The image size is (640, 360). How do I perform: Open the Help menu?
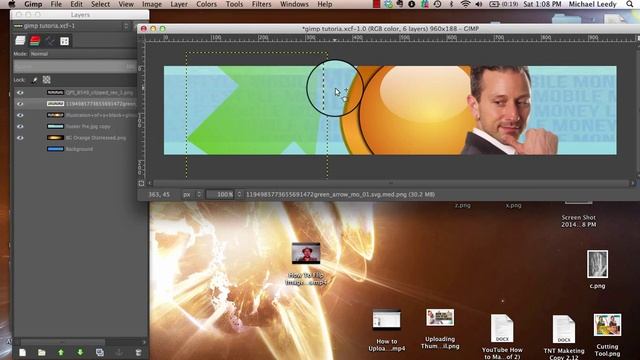(x=325, y=4)
